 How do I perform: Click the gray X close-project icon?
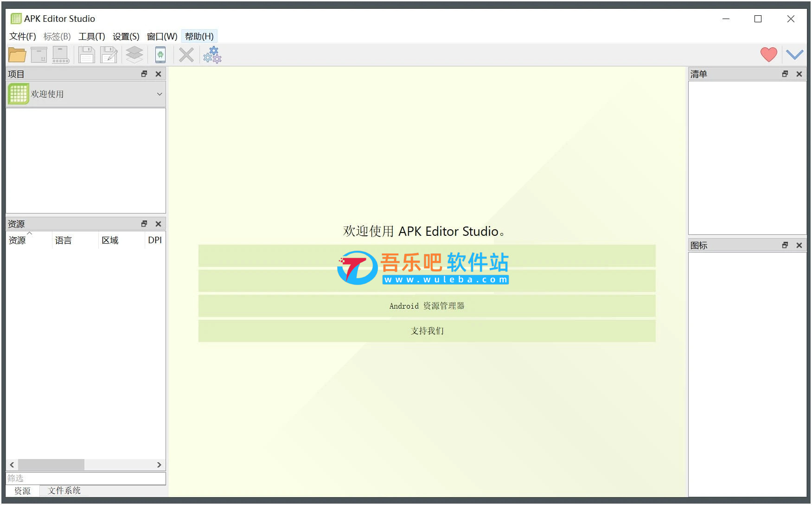tap(186, 55)
